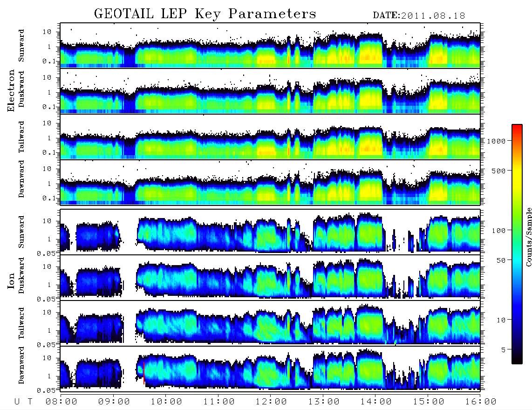Click the red vertical marker in Ion Dawnward

(144, 373)
